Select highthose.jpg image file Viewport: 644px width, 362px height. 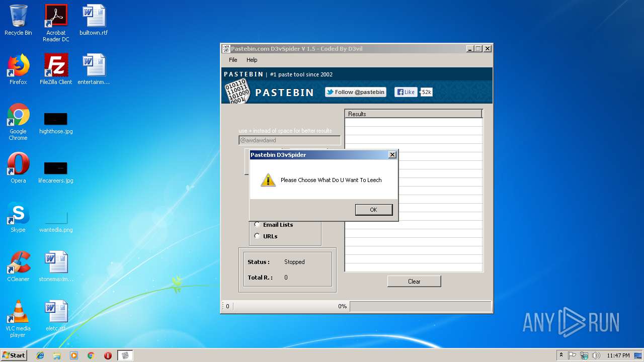tap(56, 123)
